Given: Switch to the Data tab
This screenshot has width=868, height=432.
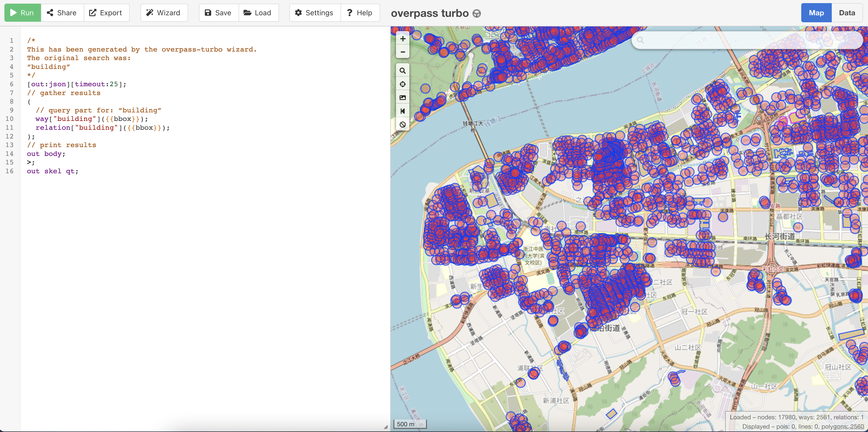Looking at the screenshot, I should [847, 13].
